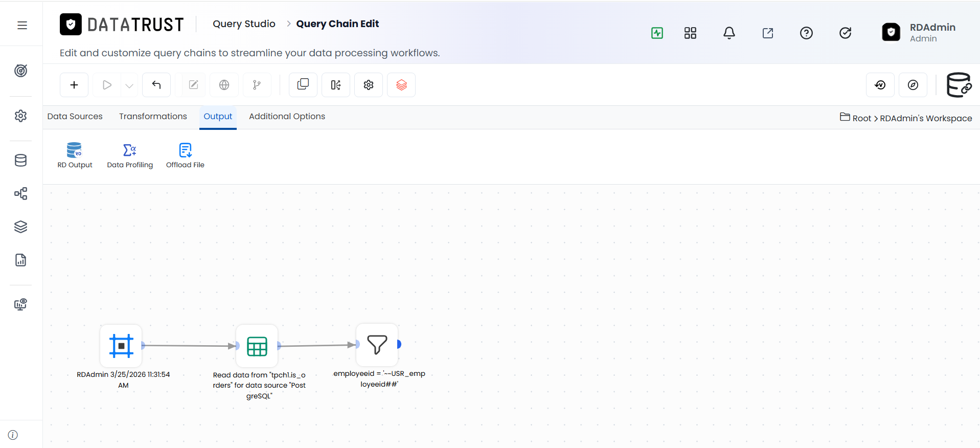Add an RD Output node
This screenshot has height=448, width=980.
[x=75, y=155]
